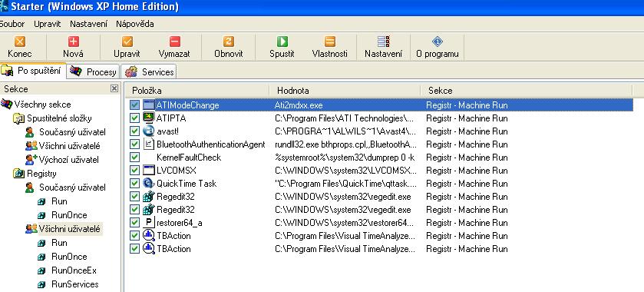The width and height of the screenshot is (644, 292).
Task: Click the Registry folder icon in tree
Action: point(19,174)
